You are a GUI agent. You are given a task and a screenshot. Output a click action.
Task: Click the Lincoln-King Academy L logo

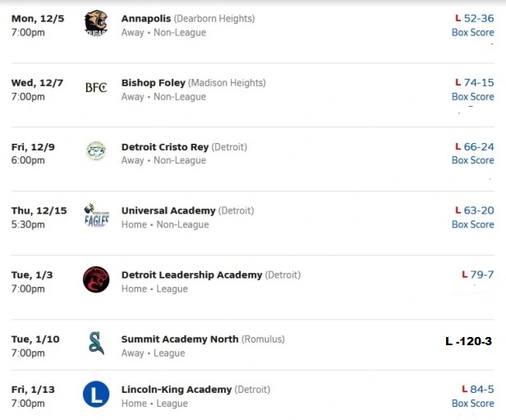(x=96, y=395)
